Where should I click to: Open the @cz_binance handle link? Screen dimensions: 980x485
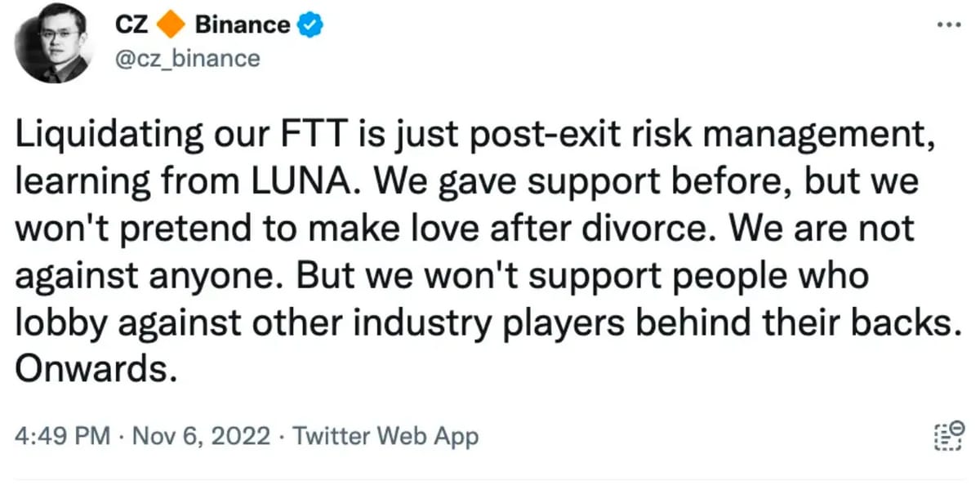(189, 59)
